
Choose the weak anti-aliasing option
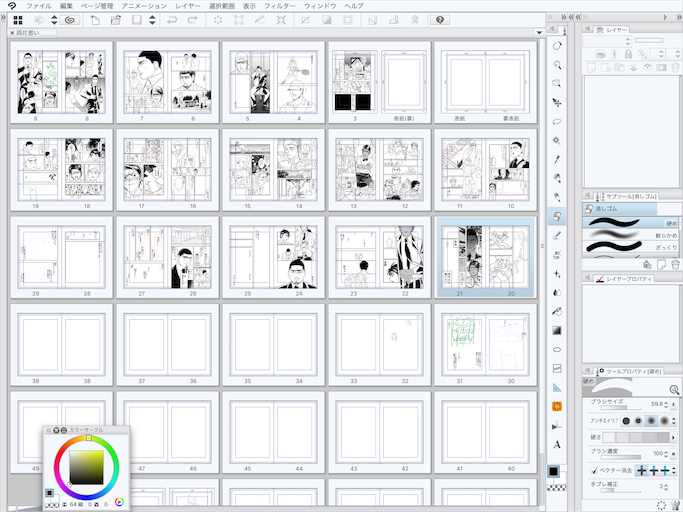pyautogui.click(x=638, y=421)
